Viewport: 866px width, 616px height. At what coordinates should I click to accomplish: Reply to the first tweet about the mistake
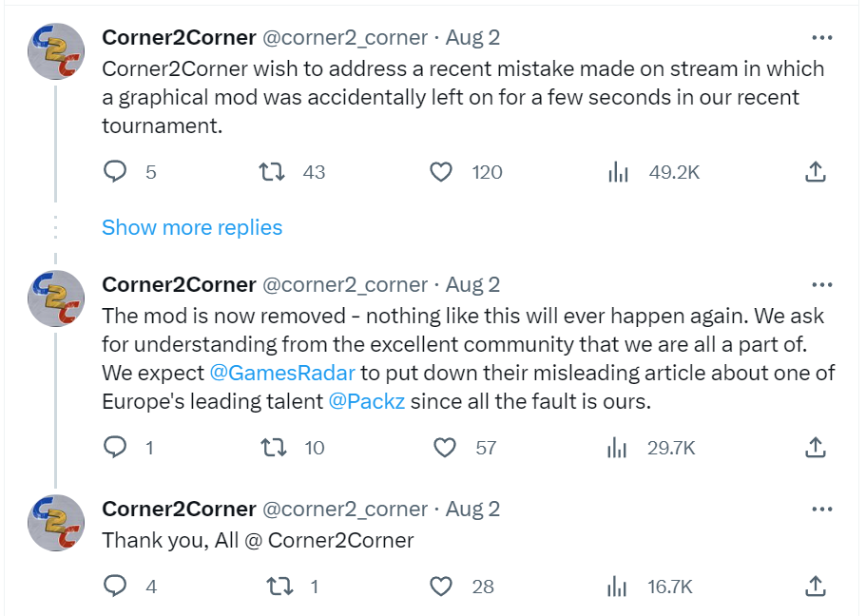pyautogui.click(x=115, y=172)
